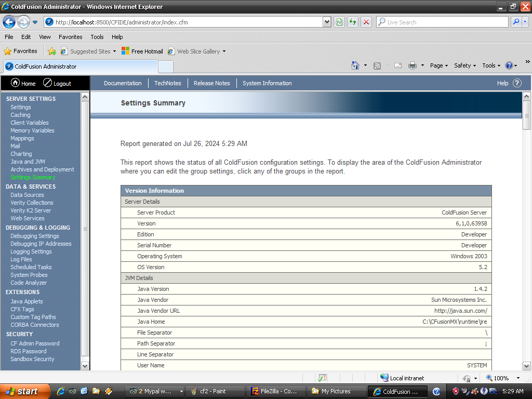Click the Print icon in the command bar
Image resolution: width=532 pixels, height=399 pixels.
click(x=413, y=65)
